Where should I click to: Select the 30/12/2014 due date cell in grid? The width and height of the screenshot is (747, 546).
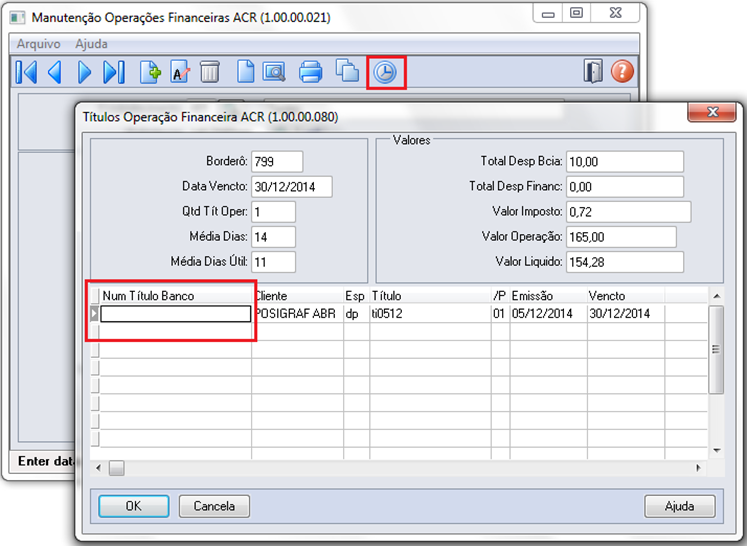[626, 314]
